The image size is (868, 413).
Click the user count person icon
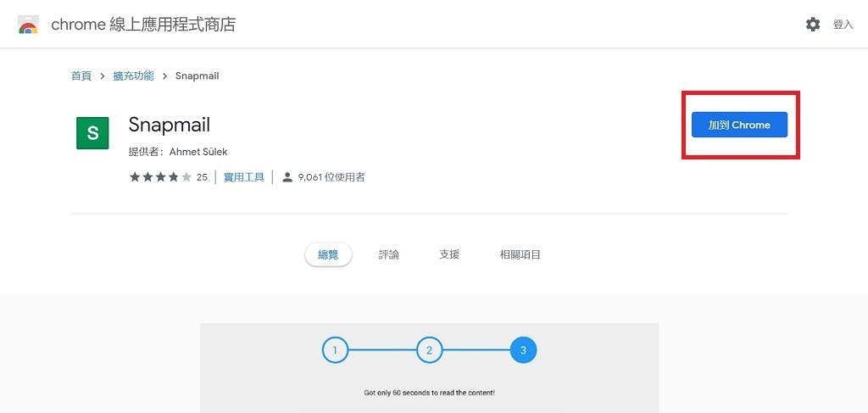point(287,177)
